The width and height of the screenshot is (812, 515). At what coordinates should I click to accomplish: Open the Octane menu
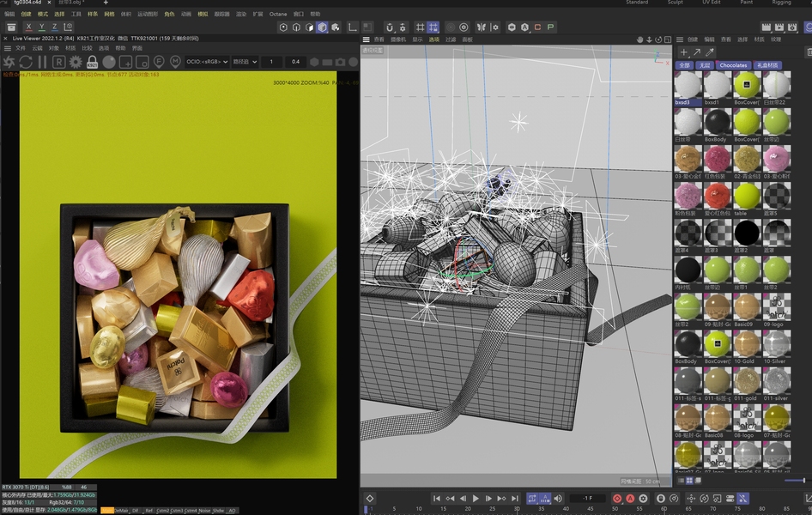coord(278,14)
